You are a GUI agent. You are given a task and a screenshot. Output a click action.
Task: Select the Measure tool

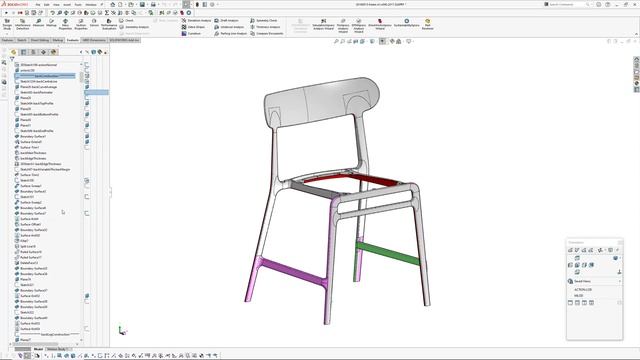click(x=38, y=23)
